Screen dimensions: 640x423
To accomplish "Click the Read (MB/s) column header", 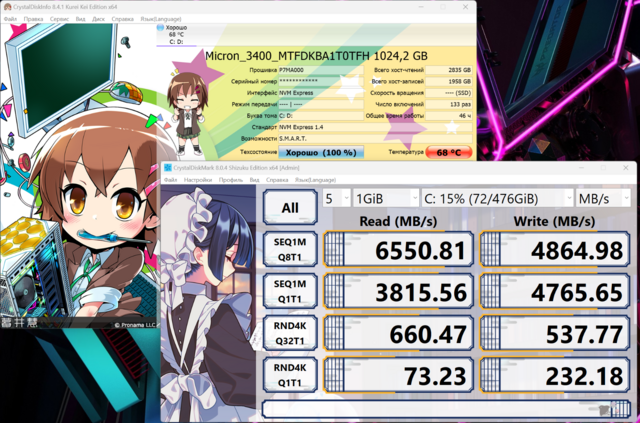I will [398, 221].
